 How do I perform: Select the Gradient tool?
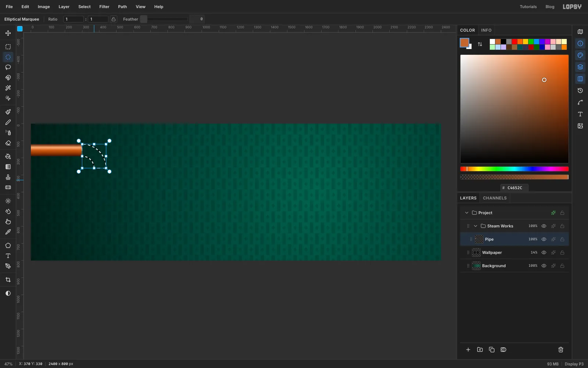coord(8,167)
